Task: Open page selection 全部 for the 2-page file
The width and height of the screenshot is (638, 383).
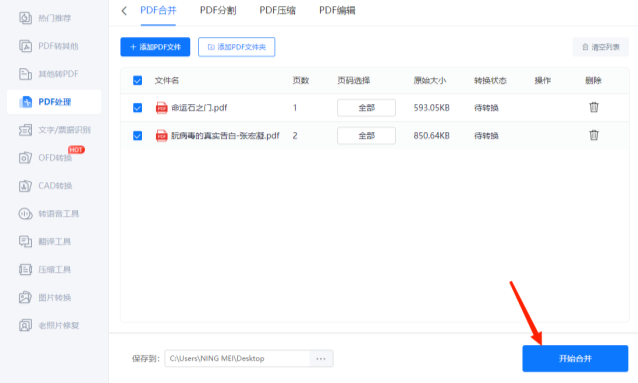Action: (x=366, y=136)
